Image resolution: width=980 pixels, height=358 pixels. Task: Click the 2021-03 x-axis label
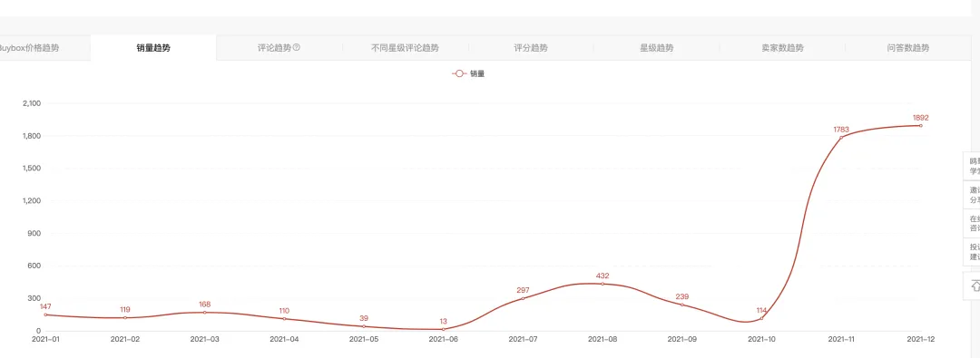[x=204, y=340]
